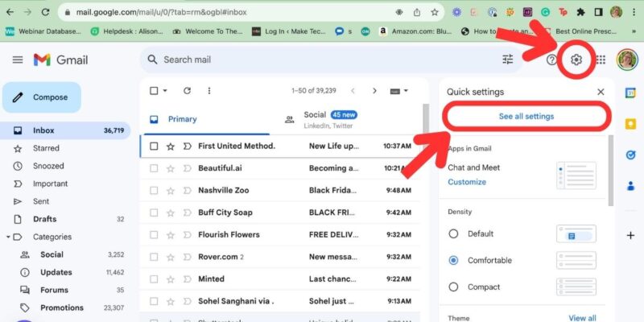This screenshot has width=644, height=322.
Task: Tick the Nashville Zoo email checkbox
Action: coord(154,191)
